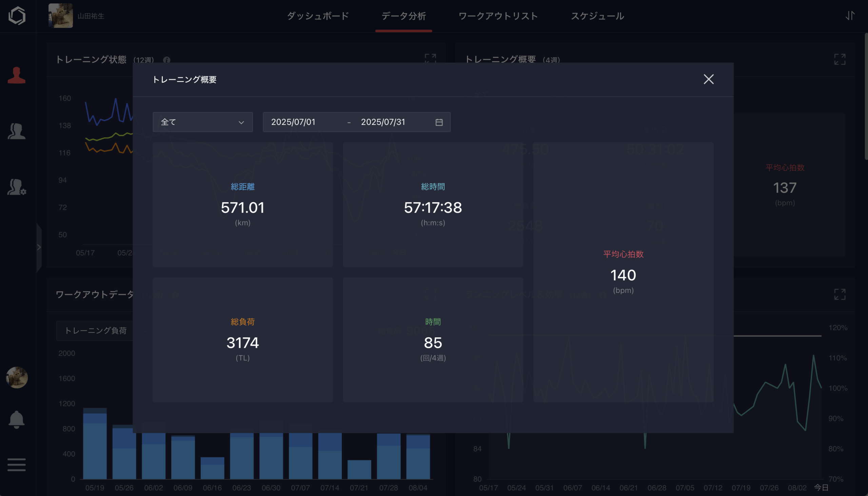Switch to the ダッシュボード tab

(x=317, y=16)
